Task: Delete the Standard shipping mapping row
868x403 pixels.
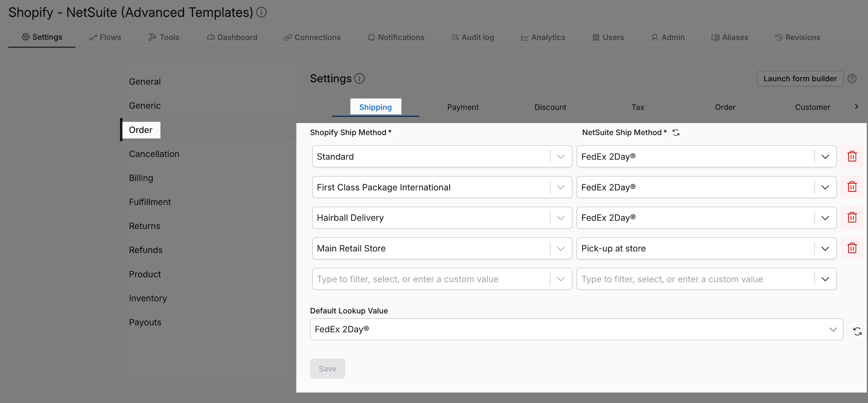Action: click(x=852, y=157)
